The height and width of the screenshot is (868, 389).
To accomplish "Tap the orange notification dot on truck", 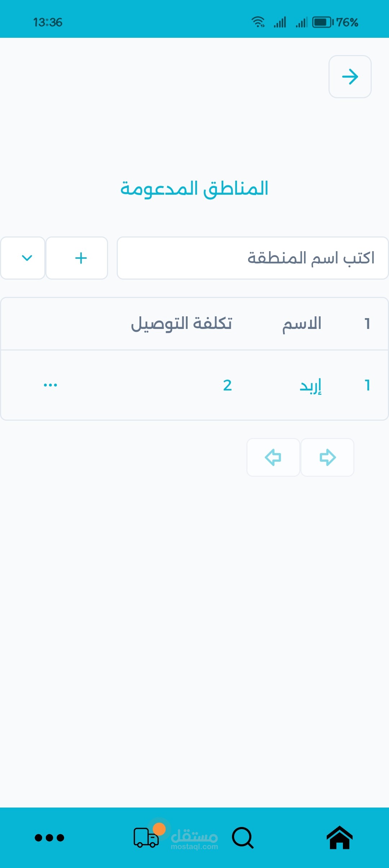I will point(159,829).
